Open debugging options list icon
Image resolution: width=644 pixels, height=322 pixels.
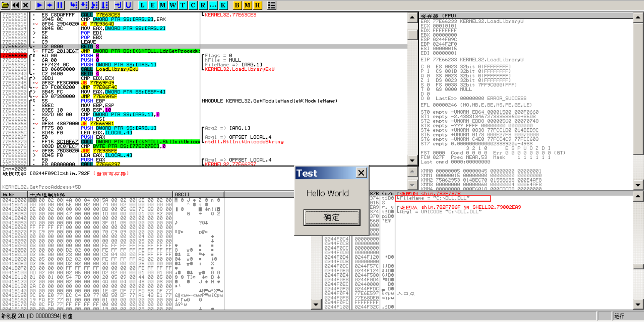[272, 5]
